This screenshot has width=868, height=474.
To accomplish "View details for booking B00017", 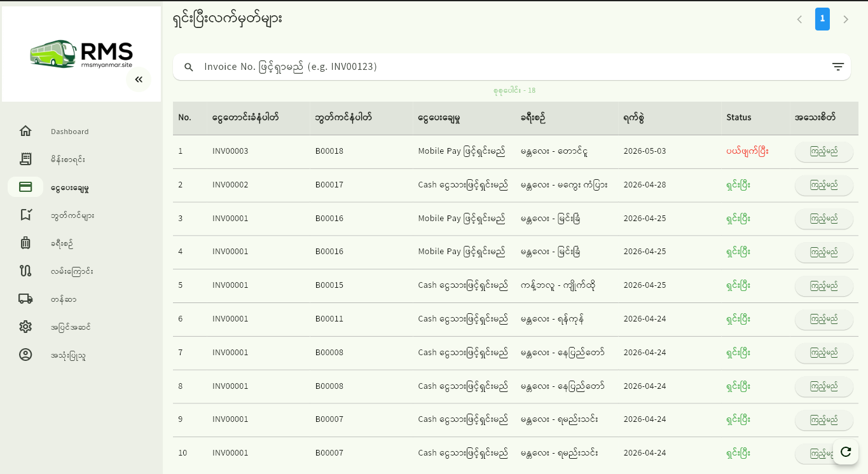I will 823,185.
